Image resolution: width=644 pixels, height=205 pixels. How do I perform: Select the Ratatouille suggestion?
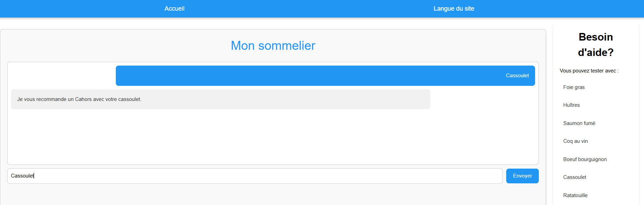(575, 195)
